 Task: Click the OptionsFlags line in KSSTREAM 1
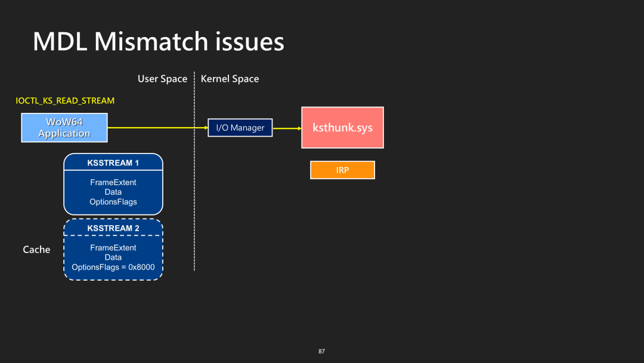113,202
